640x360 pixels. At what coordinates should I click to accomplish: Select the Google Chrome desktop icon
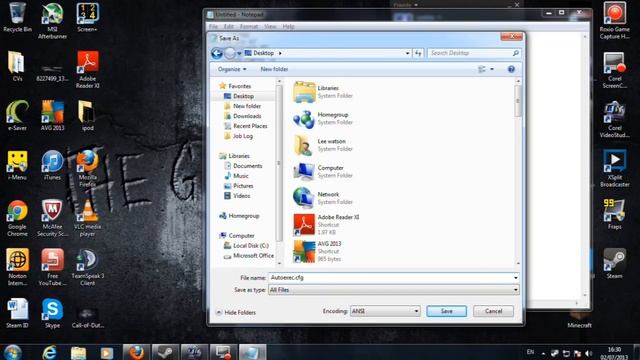click(17, 218)
